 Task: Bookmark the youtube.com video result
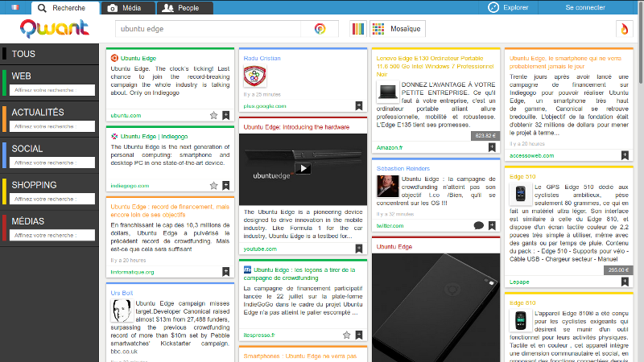(359, 249)
